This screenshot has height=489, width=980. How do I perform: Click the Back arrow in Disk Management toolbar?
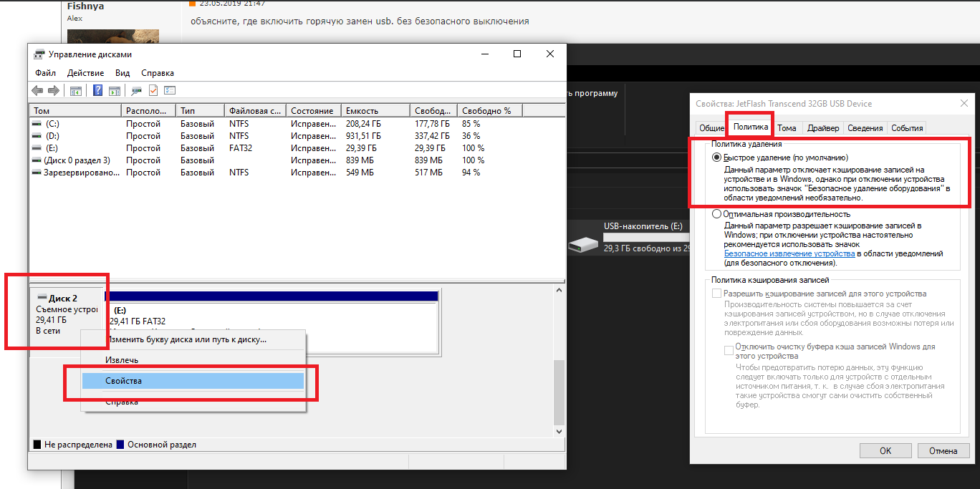point(38,91)
